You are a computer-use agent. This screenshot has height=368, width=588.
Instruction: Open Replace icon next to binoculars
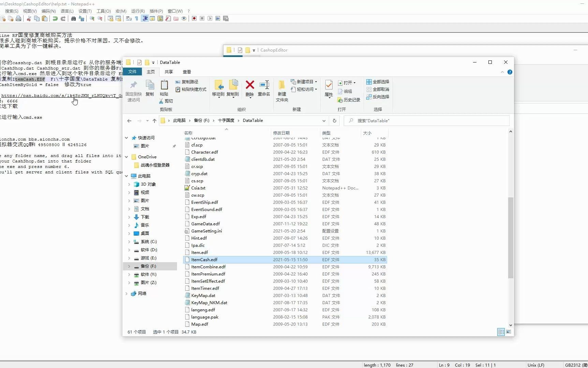[x=82, y=18]
